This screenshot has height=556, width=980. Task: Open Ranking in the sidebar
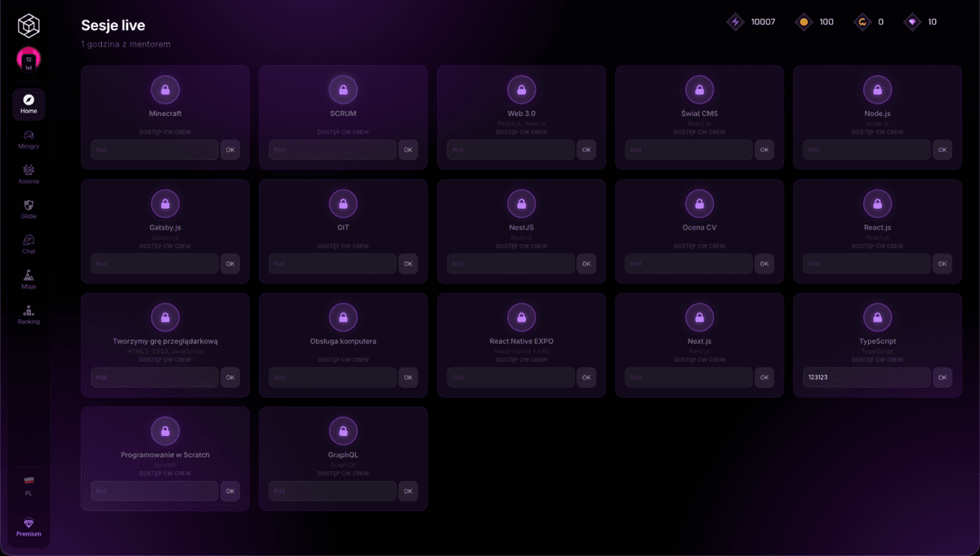pos(29,314)
